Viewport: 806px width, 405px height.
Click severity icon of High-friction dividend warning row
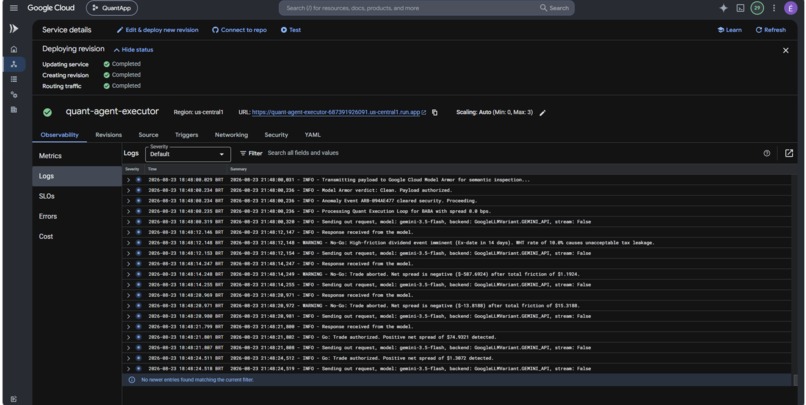pos(138,243)
